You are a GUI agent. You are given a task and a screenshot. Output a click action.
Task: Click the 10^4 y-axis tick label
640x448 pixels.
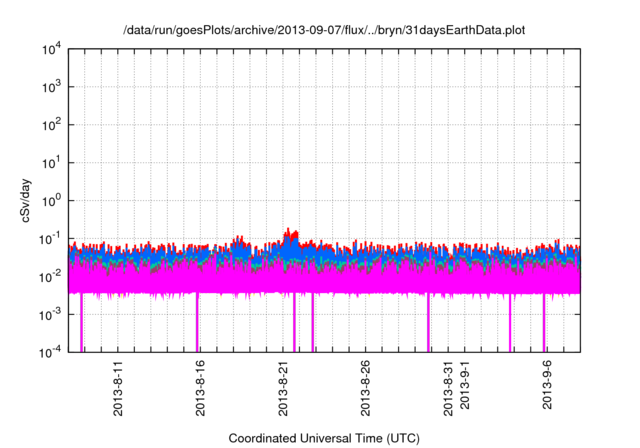51,50
